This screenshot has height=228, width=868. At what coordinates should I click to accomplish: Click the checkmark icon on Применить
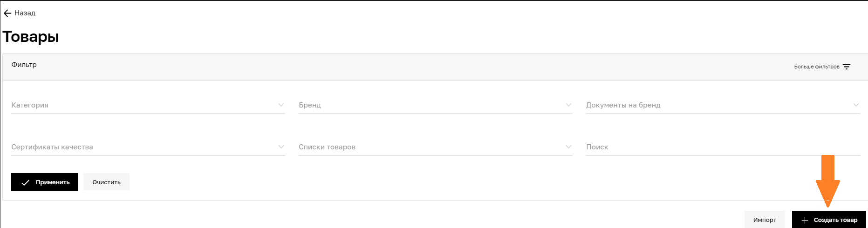(x=25, y=182)
